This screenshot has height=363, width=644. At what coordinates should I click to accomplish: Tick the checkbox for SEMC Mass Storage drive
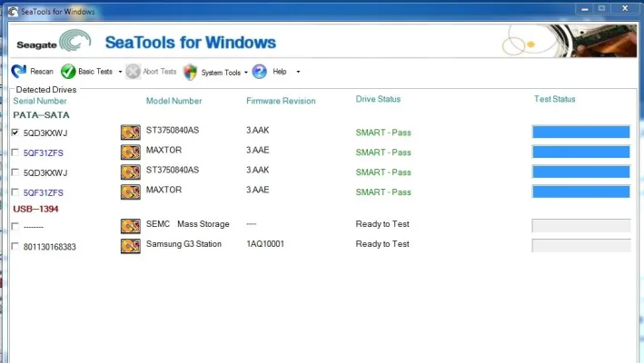pos(15,226)
